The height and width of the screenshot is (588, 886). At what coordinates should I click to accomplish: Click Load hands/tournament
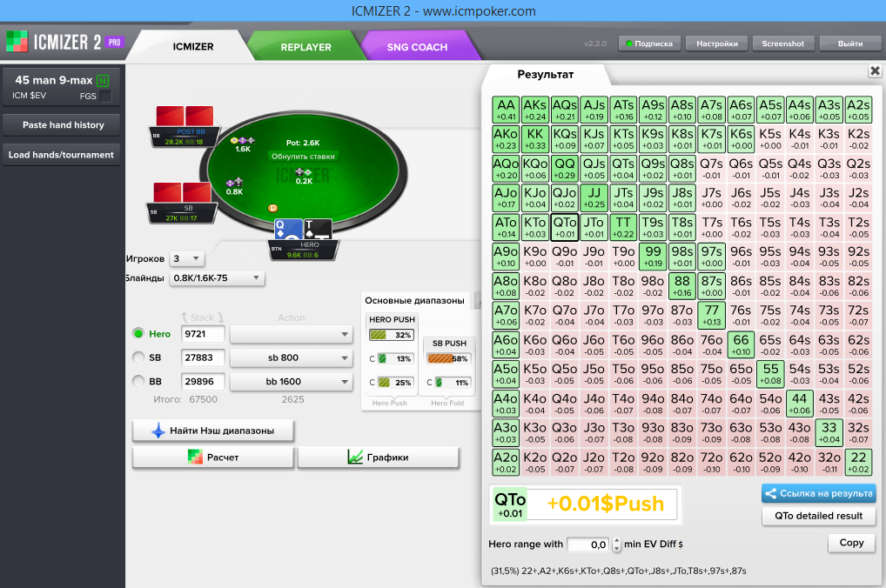(x=62, y=155)
